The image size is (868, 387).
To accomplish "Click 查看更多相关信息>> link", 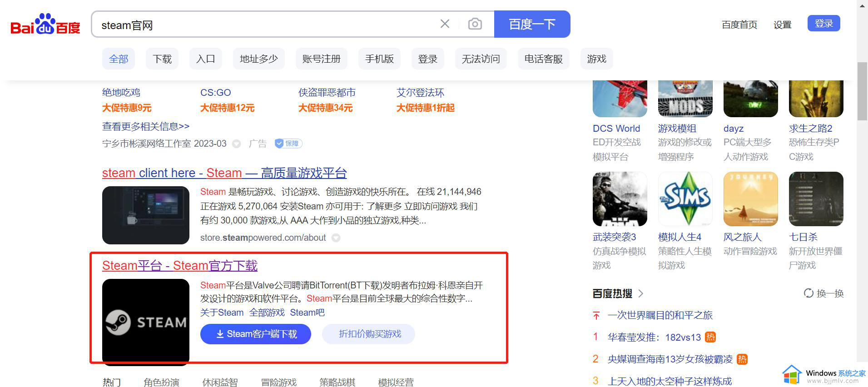I will click(x=146, y=126).
